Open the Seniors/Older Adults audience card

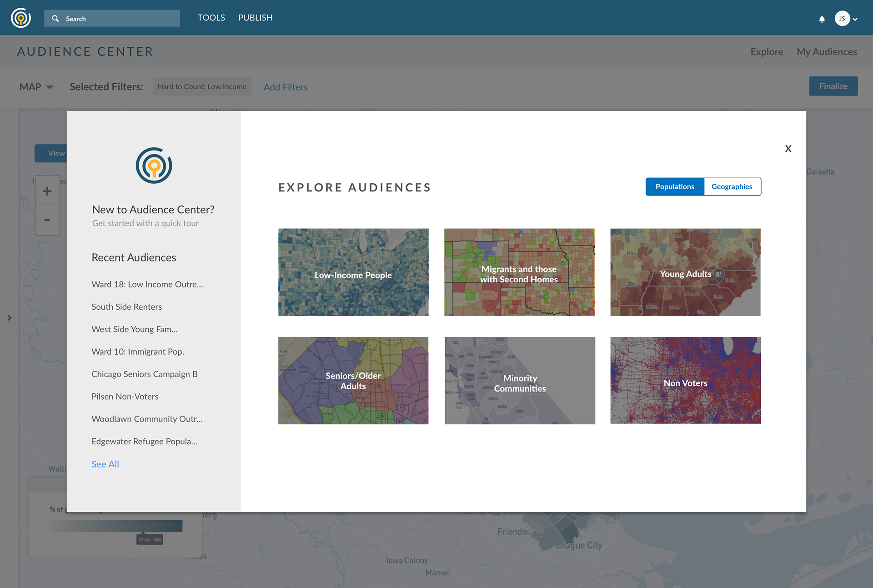[x=353, y=381]
